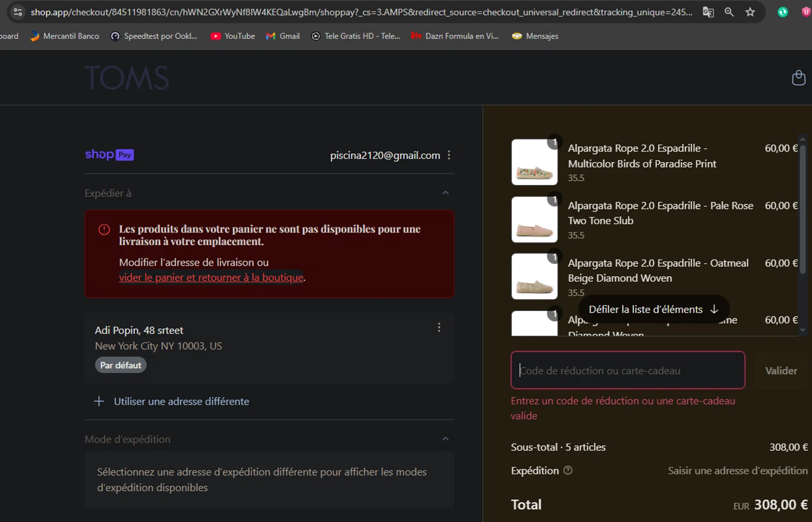
Task: Click the invalid discount code error message
Action: point(623,408)
